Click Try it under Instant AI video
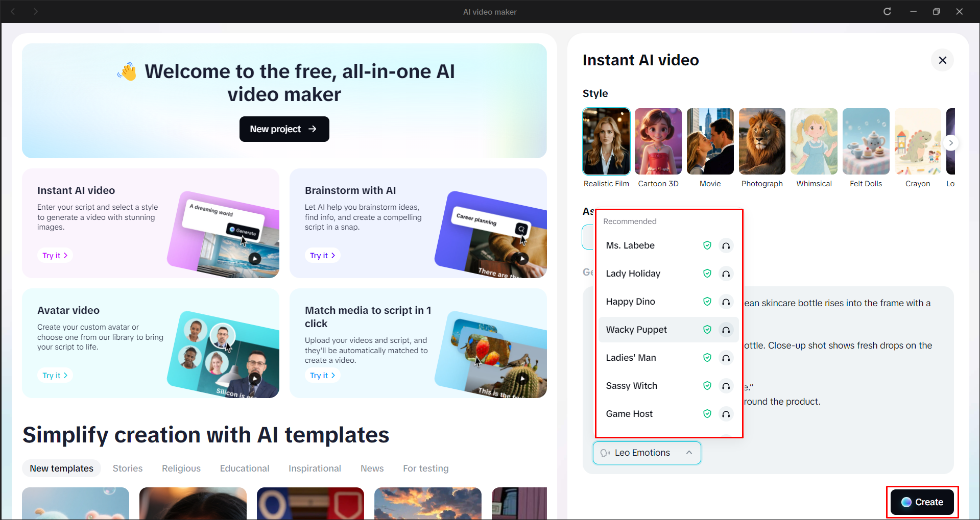 click(55, 256)
